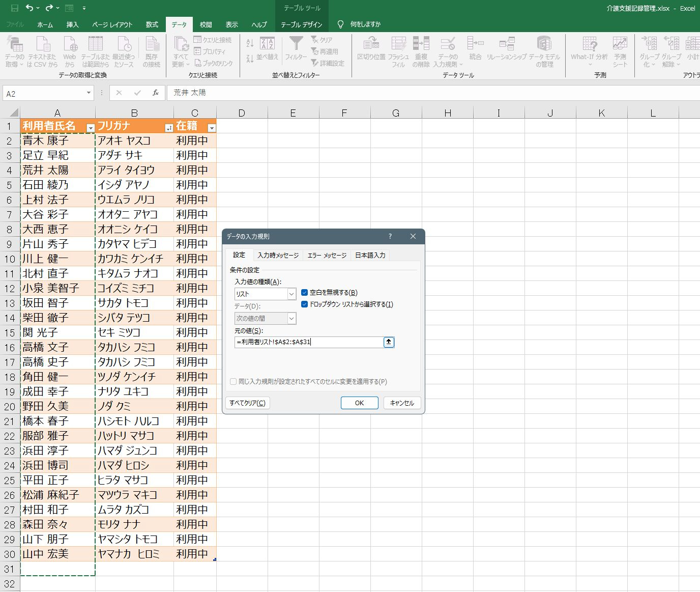Click cell 服部 雅子
This screenshot has height=592, width=700.
point(57,436)
